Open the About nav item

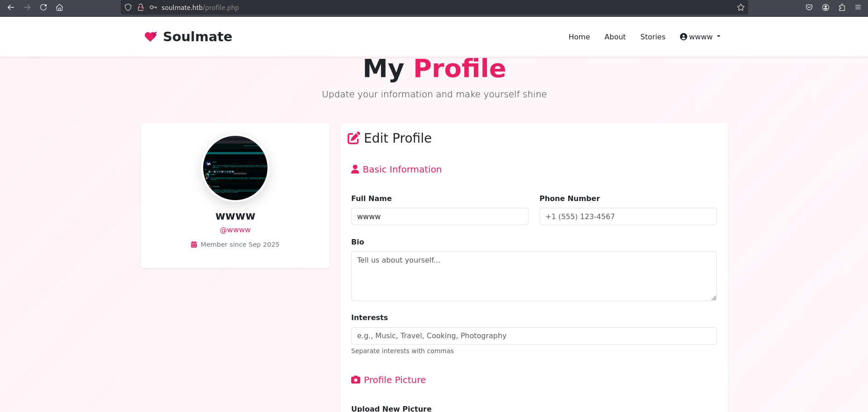click(615, 37)
